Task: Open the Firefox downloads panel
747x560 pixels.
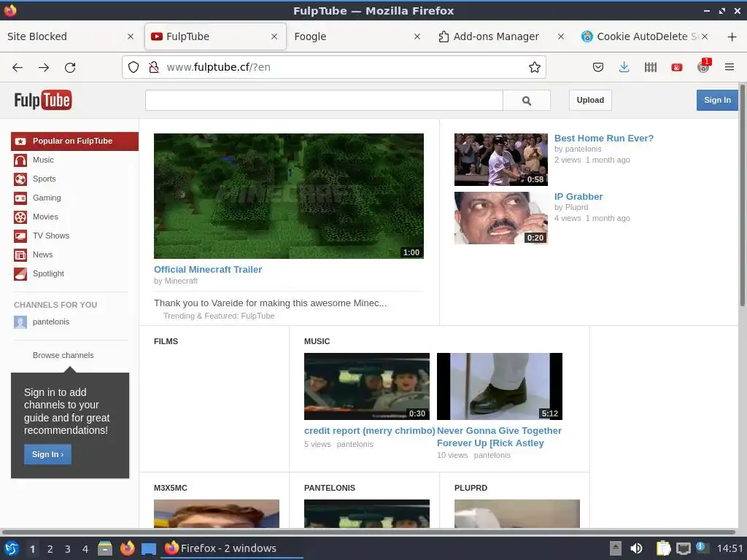Action: [624, 67]
